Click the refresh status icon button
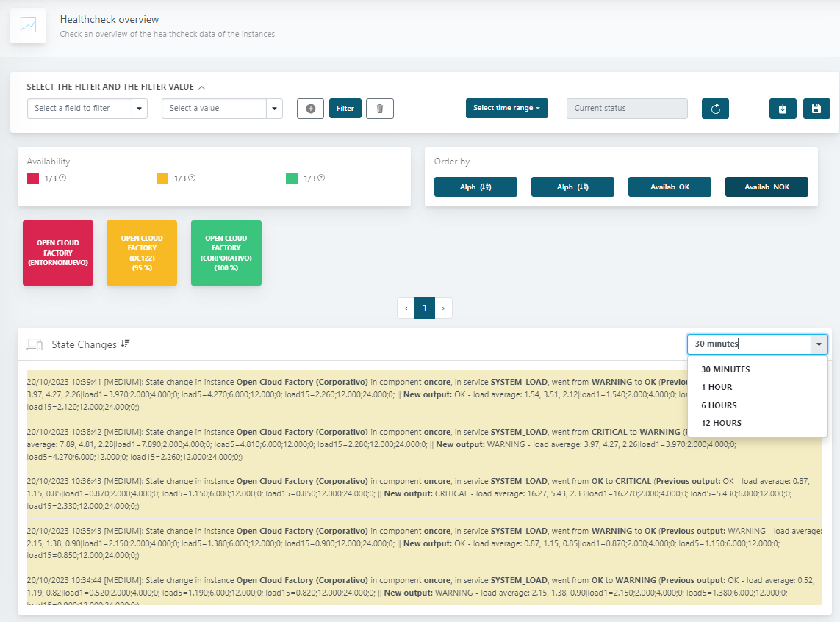This screenshot has height=622, width=840. click(715, 109)
